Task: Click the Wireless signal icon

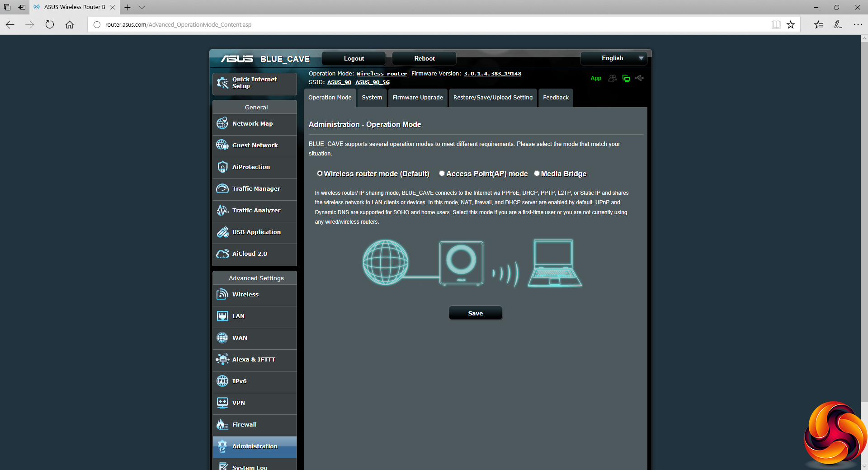Action: tap(222, 294)
